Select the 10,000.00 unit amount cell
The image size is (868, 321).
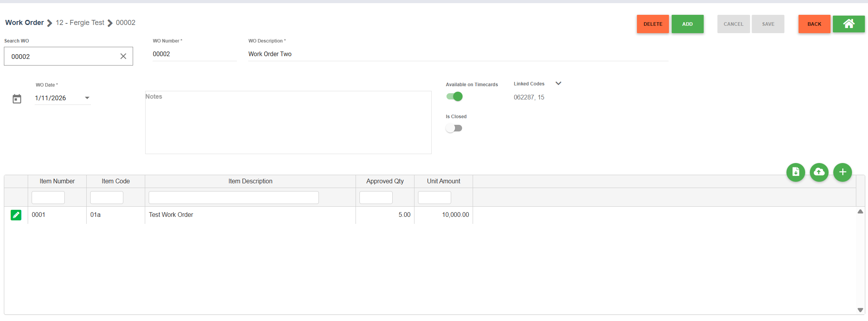443,215
